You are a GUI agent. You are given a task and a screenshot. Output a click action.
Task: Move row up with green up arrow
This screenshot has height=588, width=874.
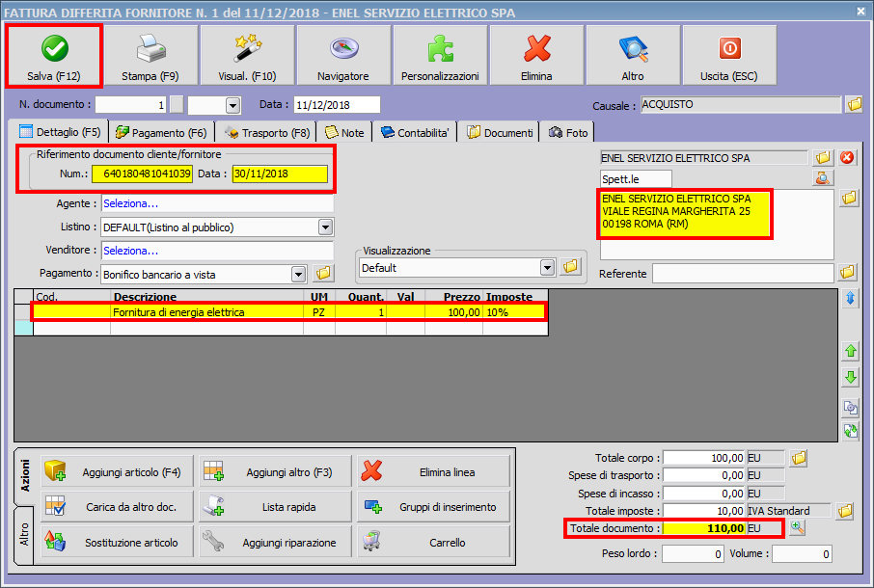(851, 351)
